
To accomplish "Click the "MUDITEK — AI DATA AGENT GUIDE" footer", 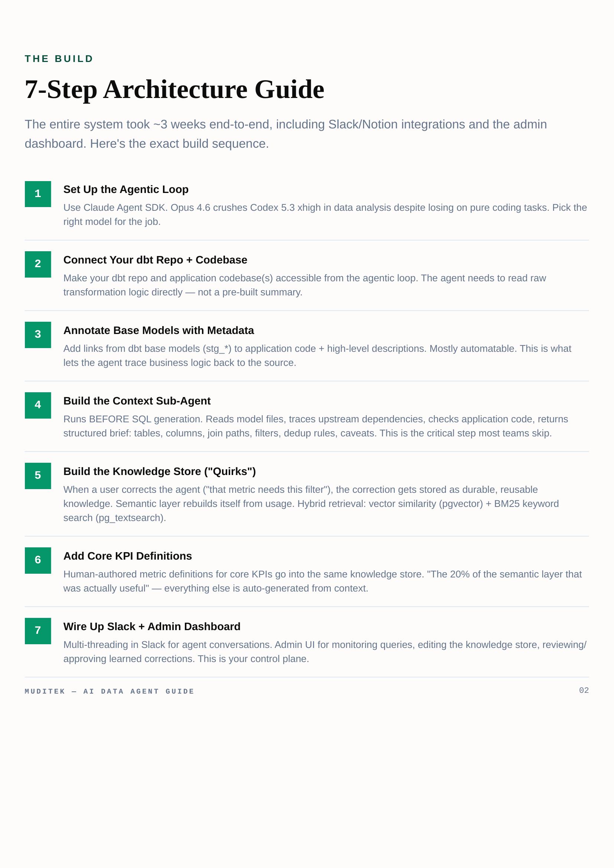I will [x=109, y=691].
